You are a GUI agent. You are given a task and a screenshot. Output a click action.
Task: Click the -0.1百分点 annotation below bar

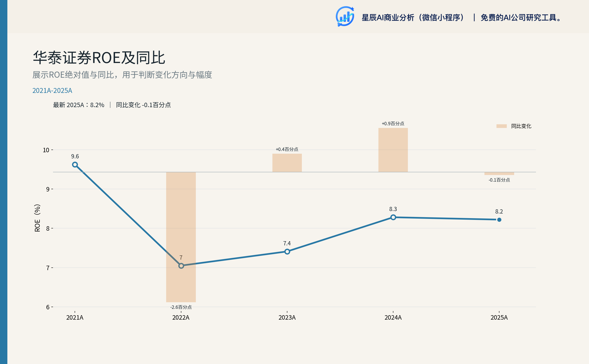tap(499, 180)
